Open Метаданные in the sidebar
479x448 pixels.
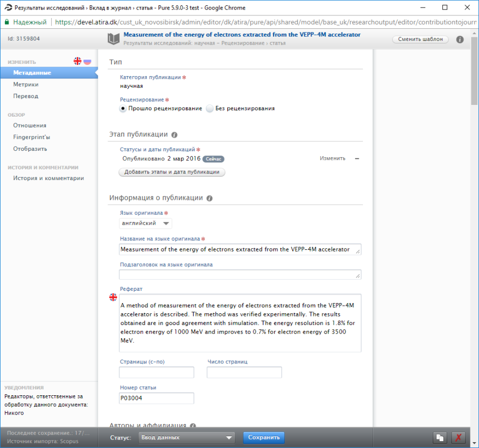[x=49, y=73]
